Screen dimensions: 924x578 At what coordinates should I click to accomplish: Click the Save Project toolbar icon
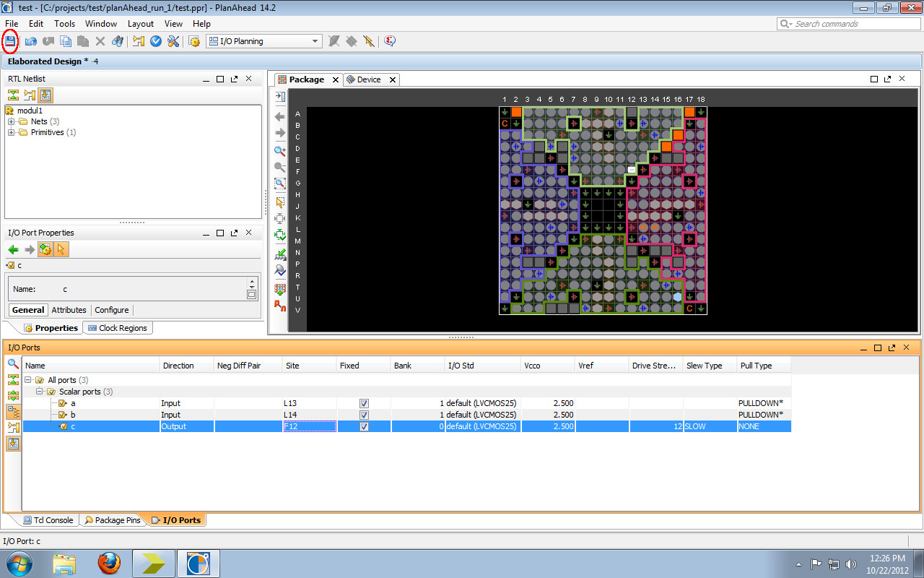click(10, 41)
